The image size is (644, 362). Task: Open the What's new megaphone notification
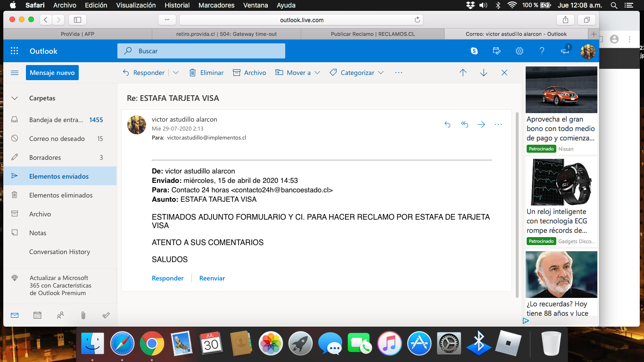tap(565, 50)
